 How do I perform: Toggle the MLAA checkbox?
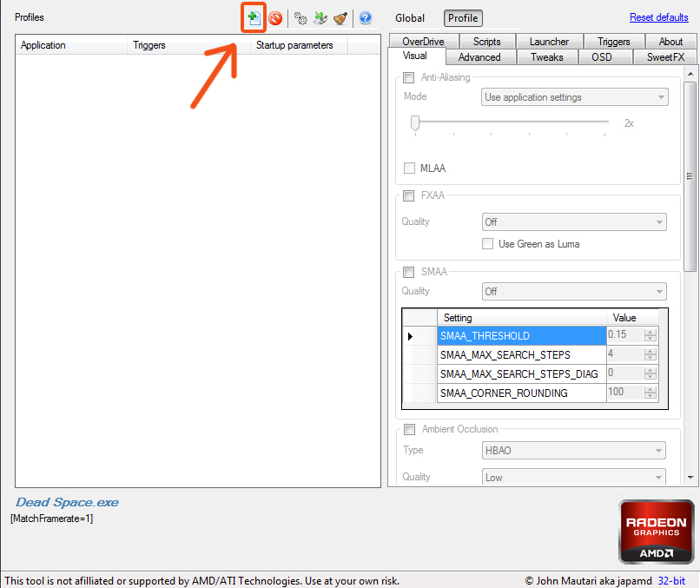click(410, 168)
